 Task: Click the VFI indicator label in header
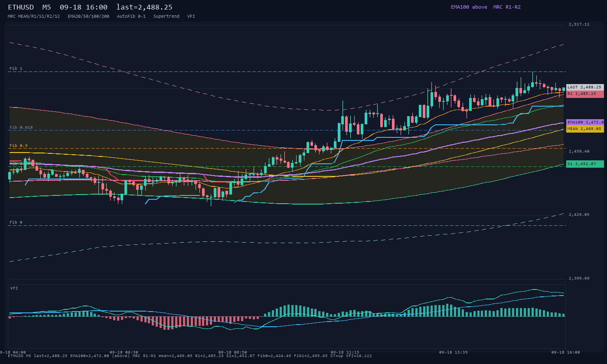pyautogui.click(x=191, y=16)
